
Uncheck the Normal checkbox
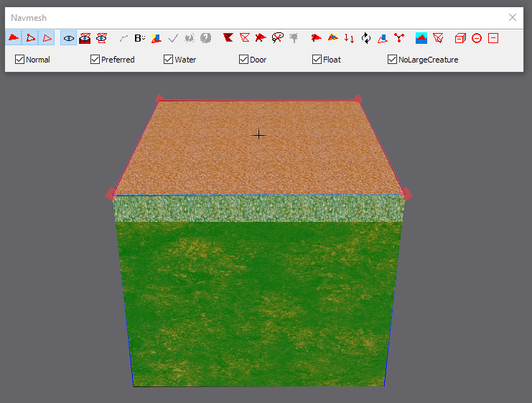tap(20, 60)
